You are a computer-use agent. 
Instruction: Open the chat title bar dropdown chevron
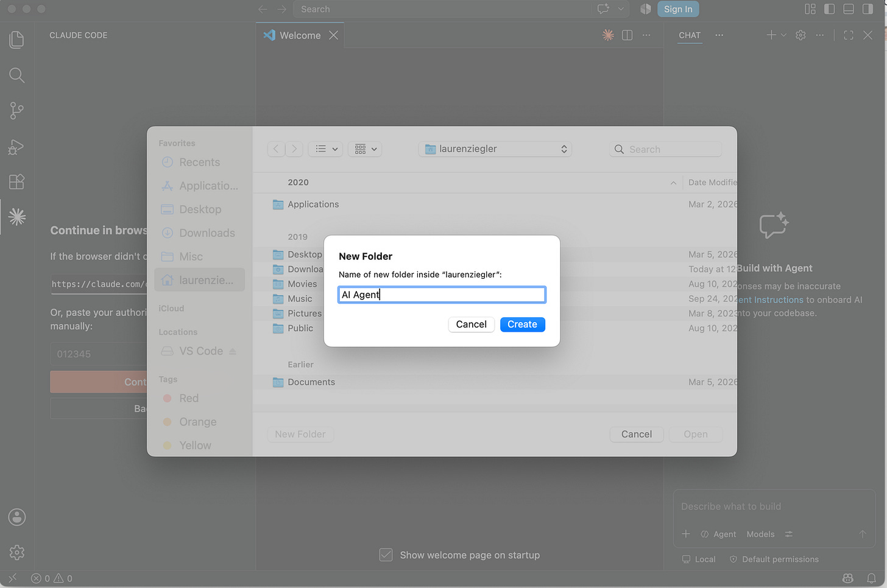621,9
